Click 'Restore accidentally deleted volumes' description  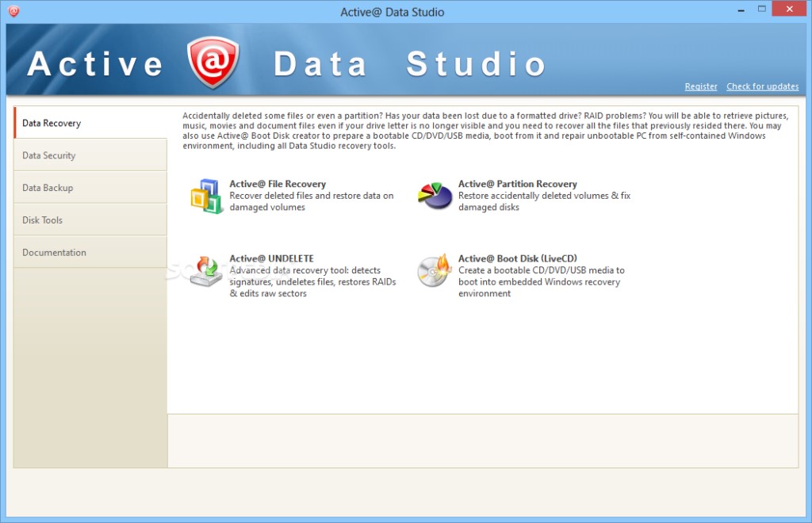pos(544,201)
